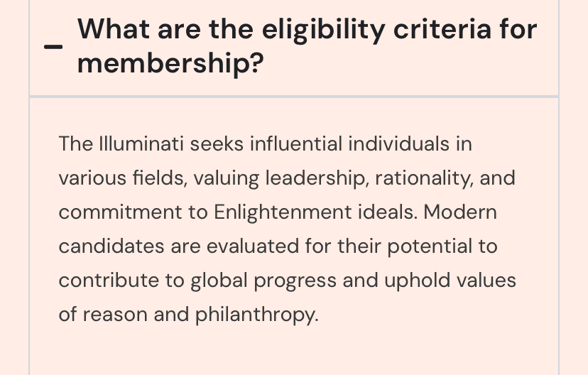The height and width of the screenshot is (375, 588).
Task: Click the word 'philanthropy' ending the answer
Action: point(256,315)
